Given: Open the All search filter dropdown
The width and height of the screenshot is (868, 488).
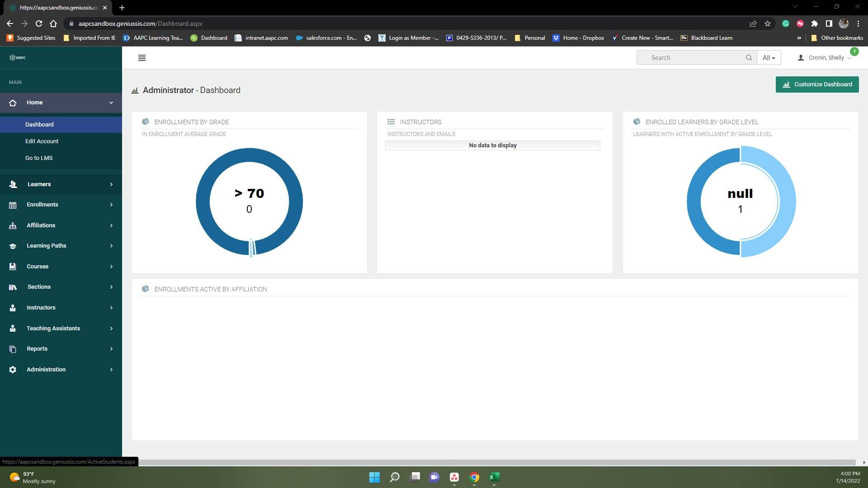Looking at the screenshot, I should click(769, 58).
